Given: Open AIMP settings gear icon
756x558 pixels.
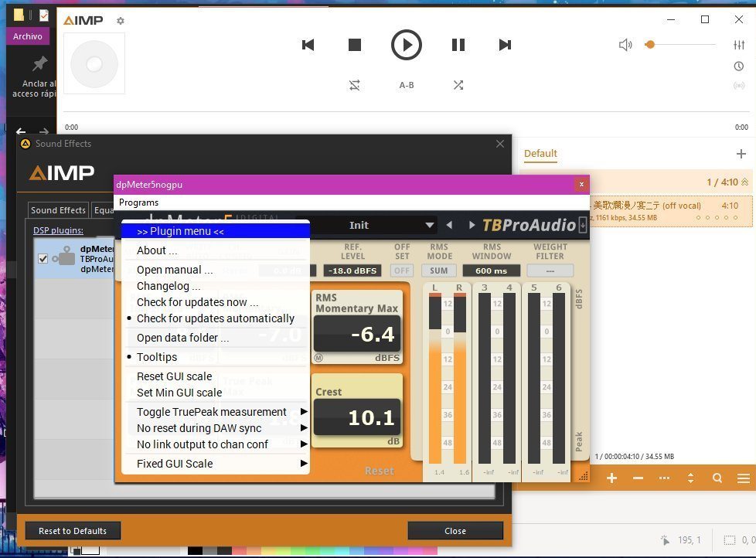Looking at the screenshot, I should point(121,21).
